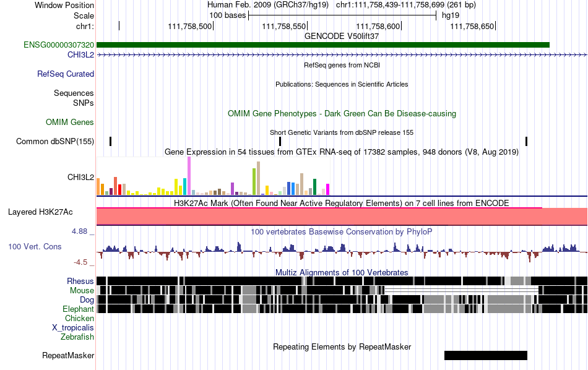Click the leftmost dbSNP variant marker
The image size is (588, 370).
point(111,141)
